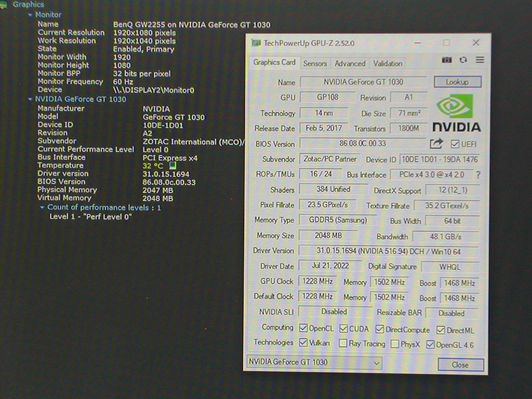532x399 pixels.
Task: Click the '14 nm' Technology value
Action: coord(324,113)
